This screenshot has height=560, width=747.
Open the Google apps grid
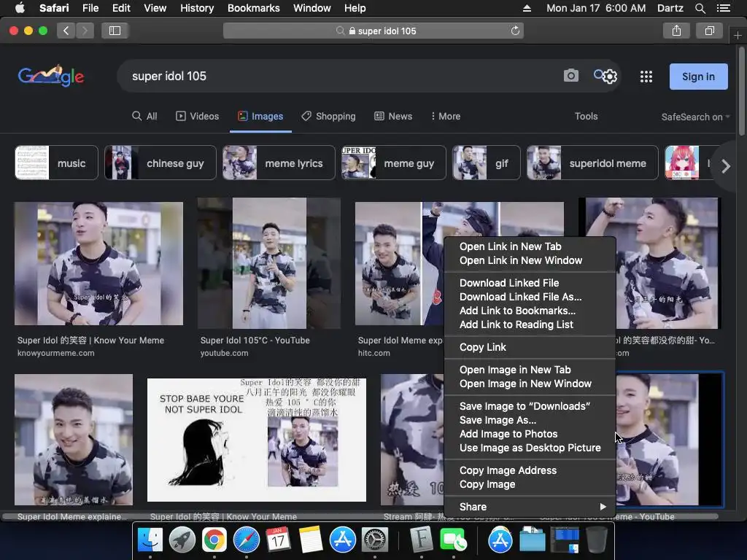click(646, 77)
